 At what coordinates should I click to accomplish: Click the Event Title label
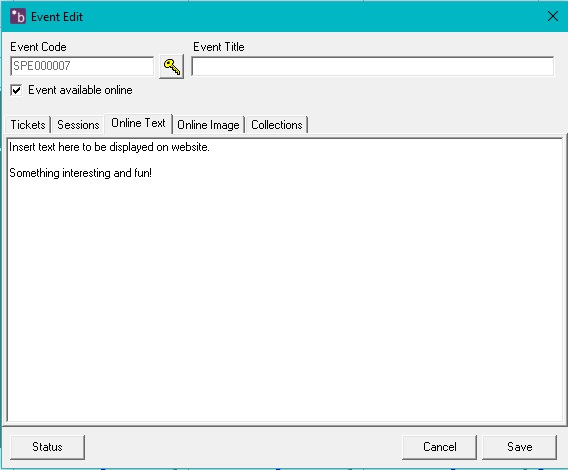[x=219, y=47]
